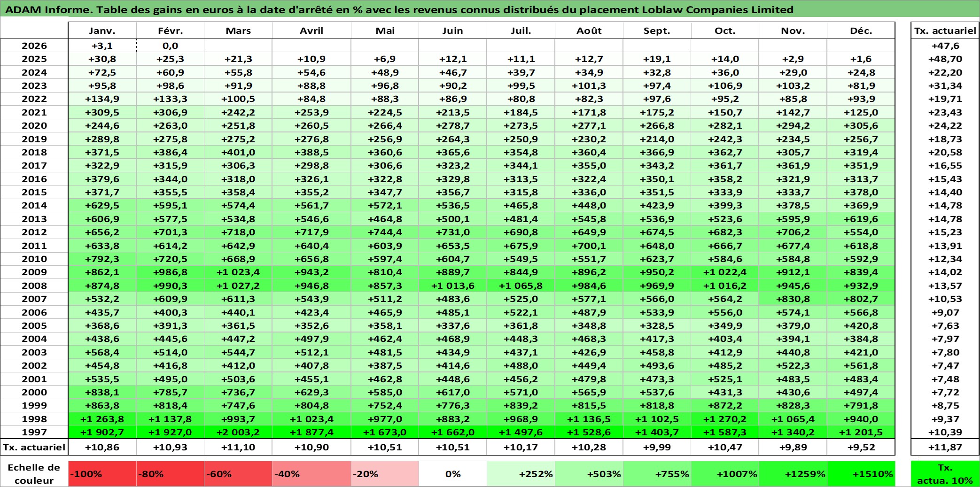This screenshot has height=487, width=980.
Task: Click the -40% color scale swatch
Action: coord(311,474)
